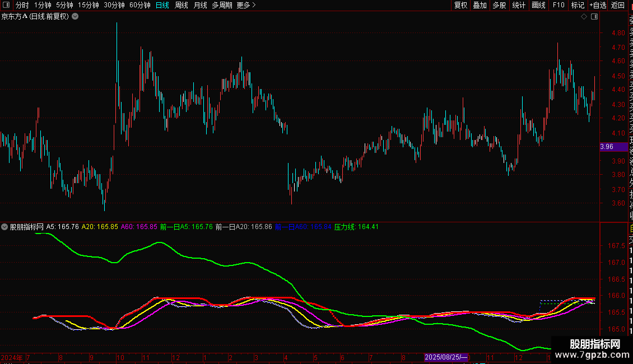This screenshot has width=633, height=364.
Task: Click the diamond icon above chart
Action: click(584, 17)
